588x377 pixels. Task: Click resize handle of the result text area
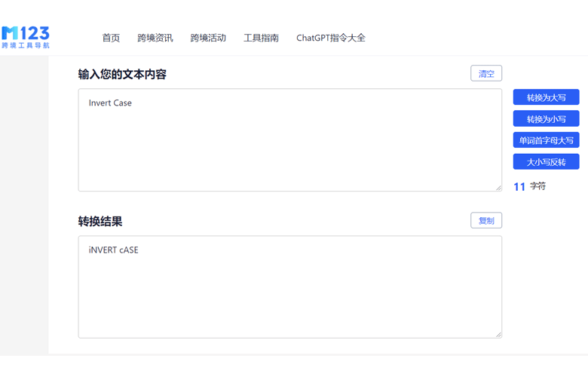point(498,335)
